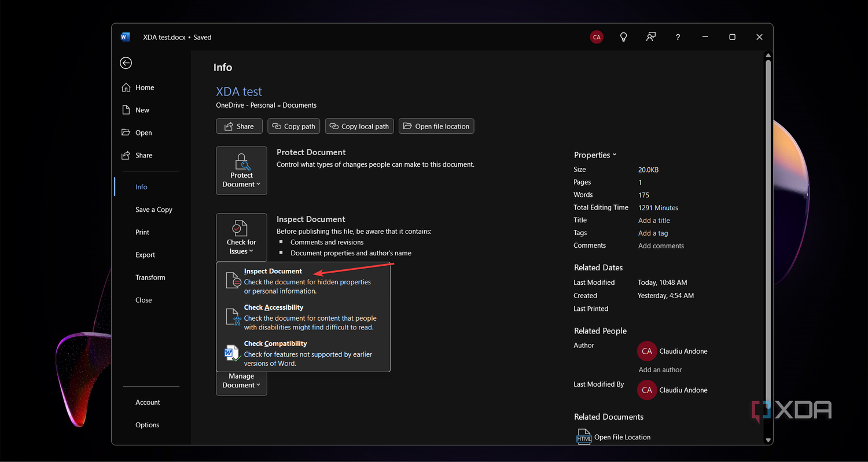Click the Last Modified date Today, 10:48 AM
This screenshot has height=462, width=868.
pos(663,283)
